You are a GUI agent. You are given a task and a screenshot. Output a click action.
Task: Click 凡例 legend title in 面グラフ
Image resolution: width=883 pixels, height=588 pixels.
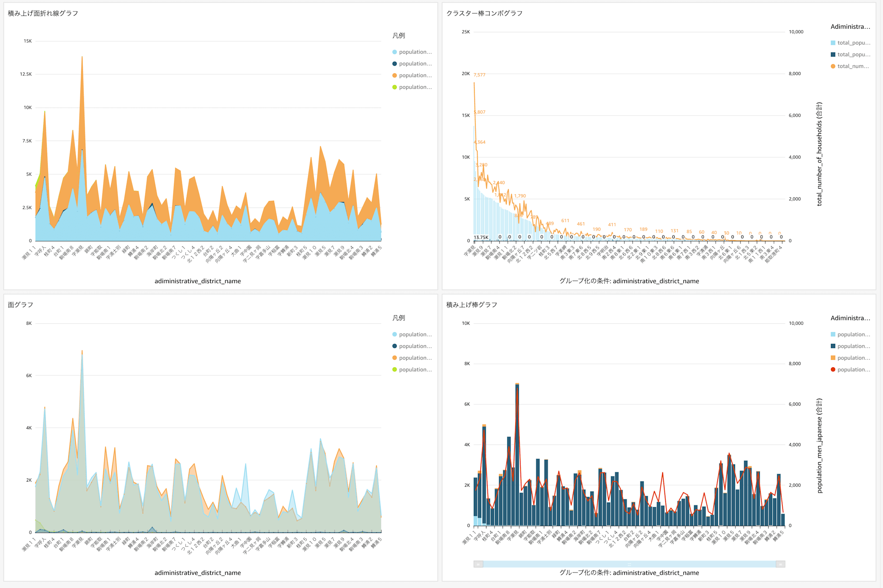399,318
